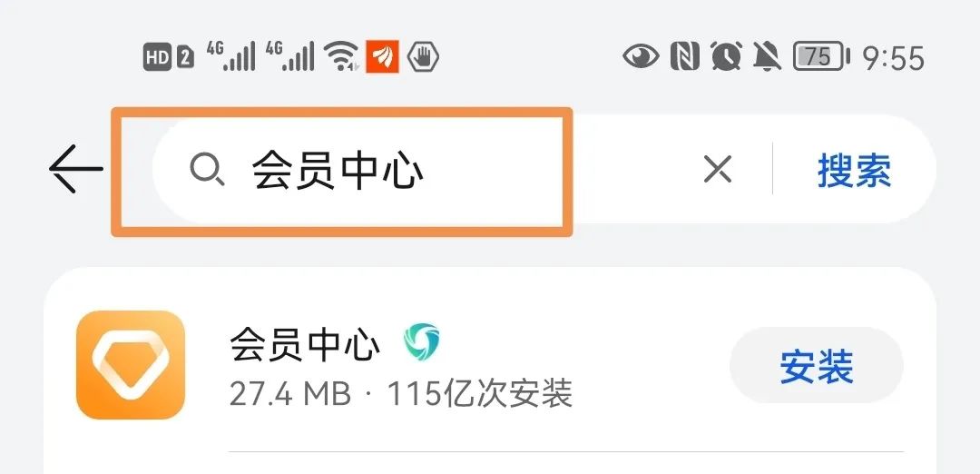Viewport: 980px width, 474px height.
Task: Tap the muted bell status icon
Action: pos(767,57)
